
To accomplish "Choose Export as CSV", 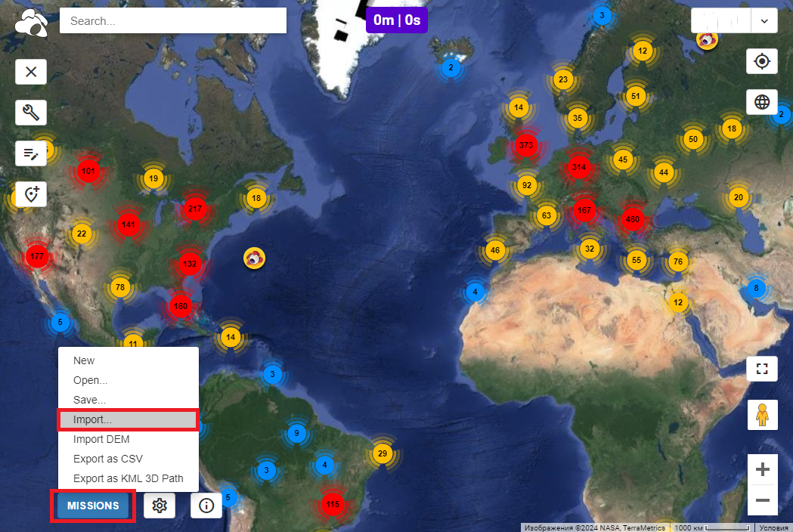I will pyautogui.click(x=129, y=459).
